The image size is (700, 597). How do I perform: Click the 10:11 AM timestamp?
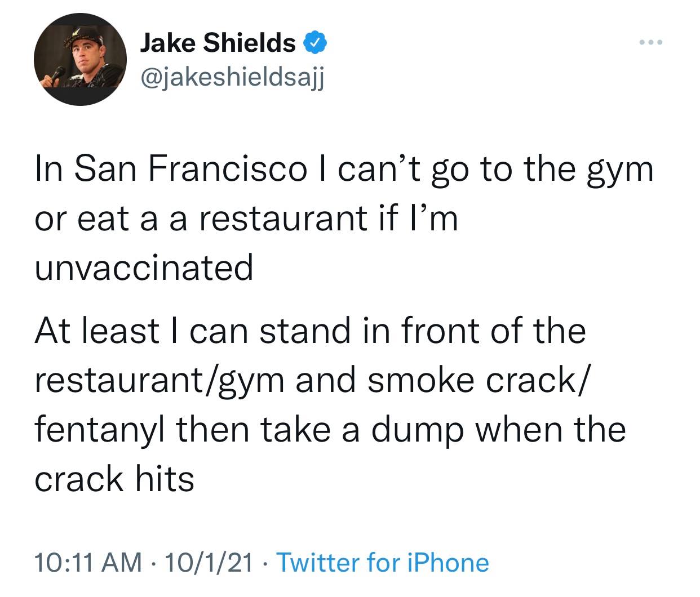(x=88, y=562)
